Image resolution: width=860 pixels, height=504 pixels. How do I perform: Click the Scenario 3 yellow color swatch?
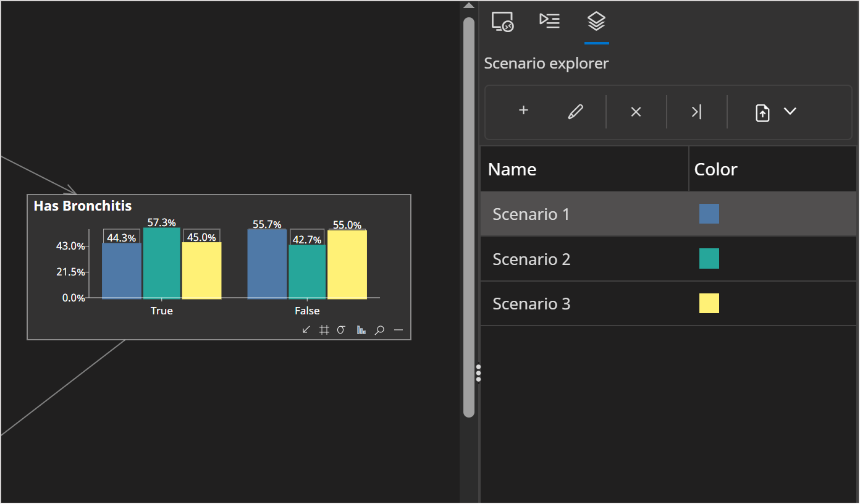coord(709,303)
